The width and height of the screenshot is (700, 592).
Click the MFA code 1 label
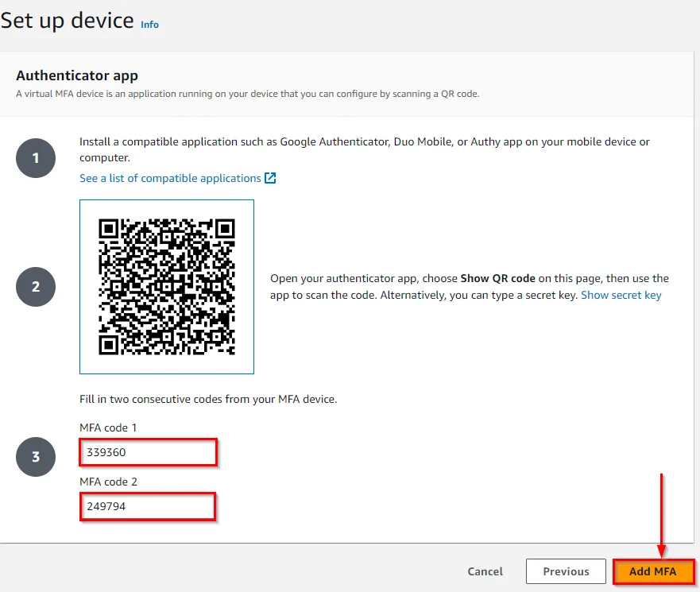point(108,428)
